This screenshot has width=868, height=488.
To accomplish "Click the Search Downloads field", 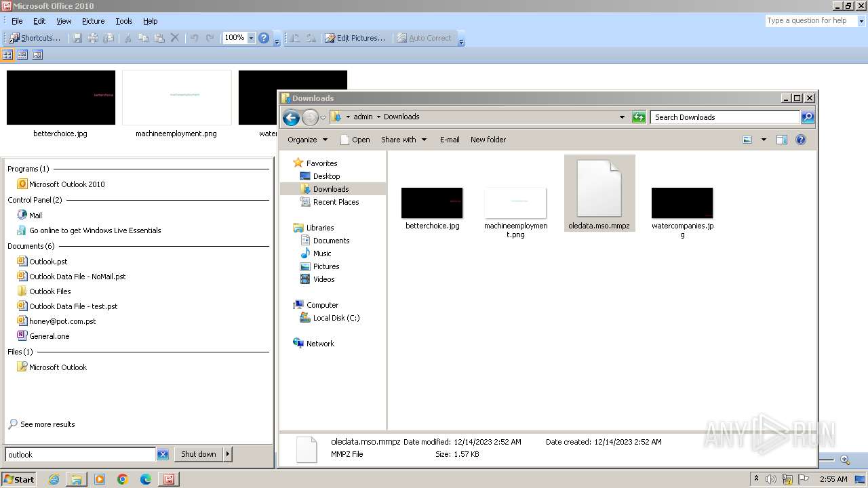I will point(725,117).
